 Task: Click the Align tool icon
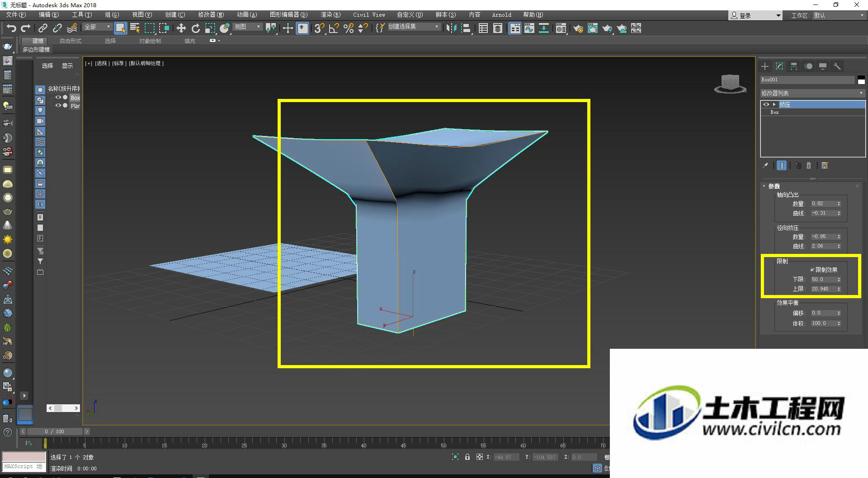[x=466, y=28]
